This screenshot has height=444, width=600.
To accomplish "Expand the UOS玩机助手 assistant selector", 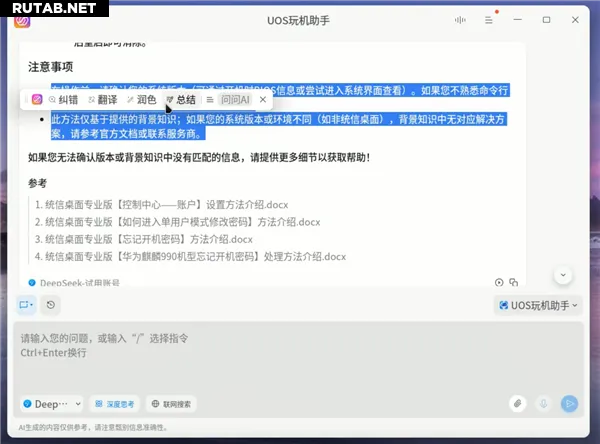I will click(537, 305).
